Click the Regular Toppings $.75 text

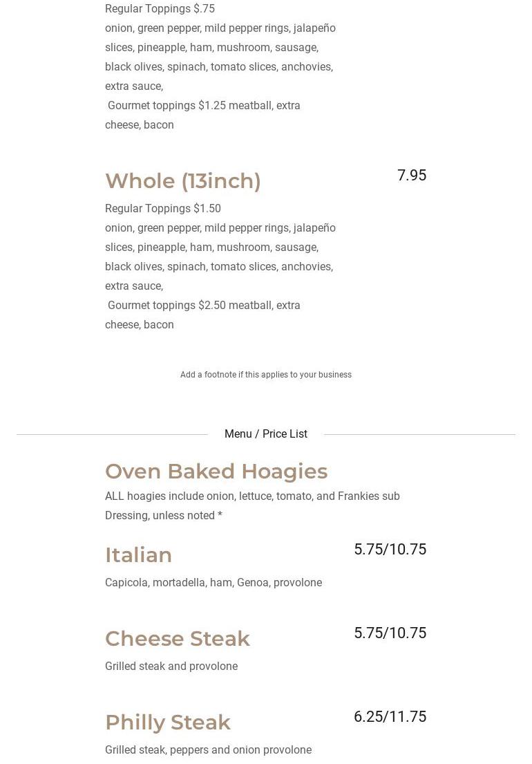[x=160, y=9]
